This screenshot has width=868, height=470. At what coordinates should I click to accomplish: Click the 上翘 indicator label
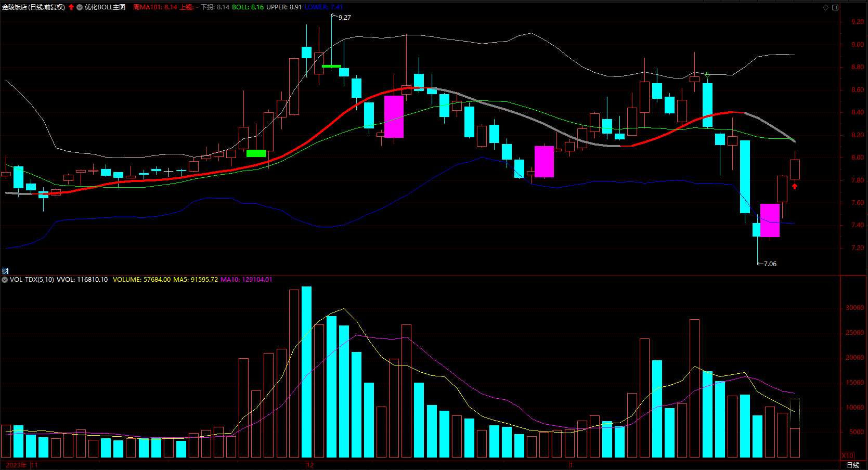click(187, 7)
